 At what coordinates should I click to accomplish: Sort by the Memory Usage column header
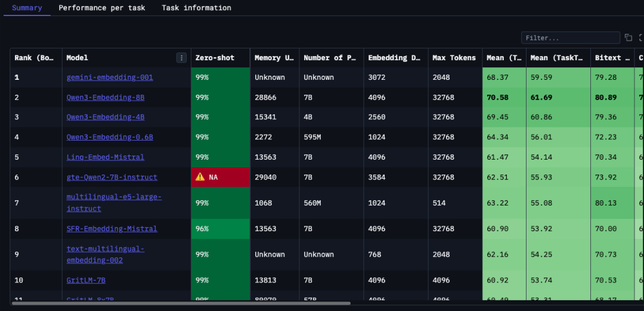pyautogui.click(x=275, y=58)
